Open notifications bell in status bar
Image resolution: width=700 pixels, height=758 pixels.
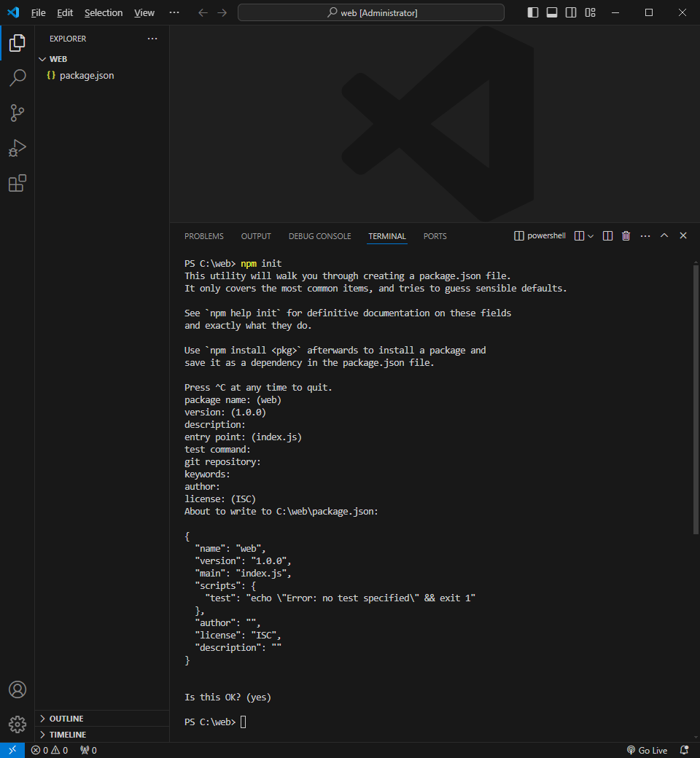click(x=684, y=750)
